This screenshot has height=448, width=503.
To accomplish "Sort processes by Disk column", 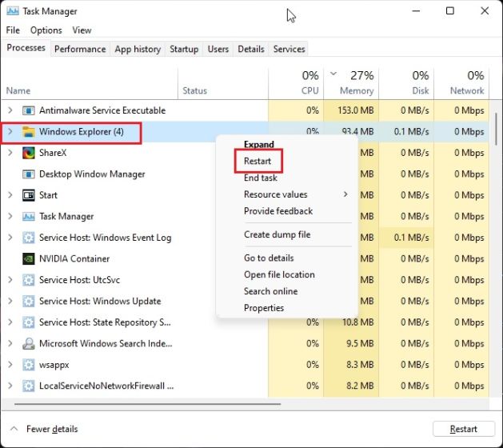I will (x=406, y=83).
